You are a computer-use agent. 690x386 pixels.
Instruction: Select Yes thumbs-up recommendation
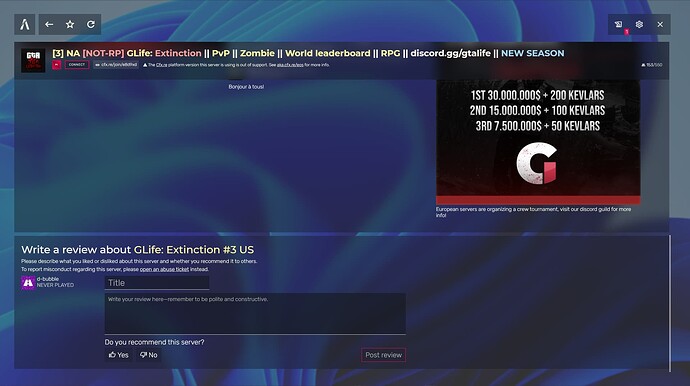point(118,355)
